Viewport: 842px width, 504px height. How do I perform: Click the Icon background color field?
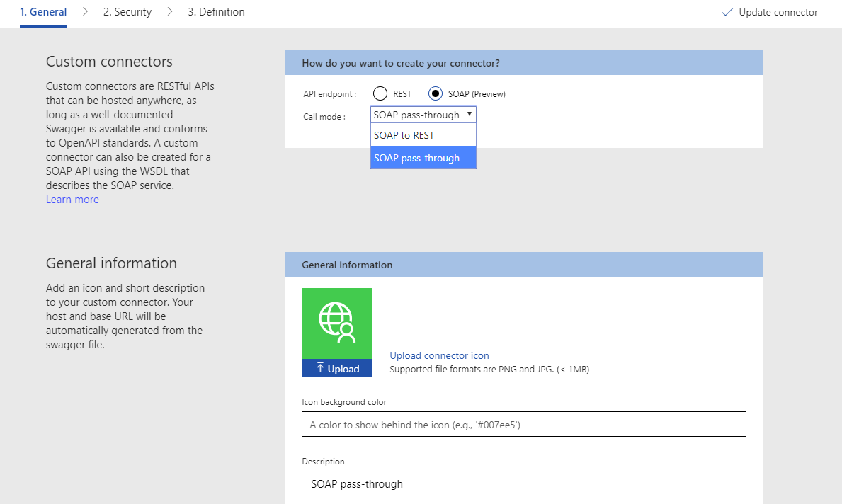[x=523, y=425]
